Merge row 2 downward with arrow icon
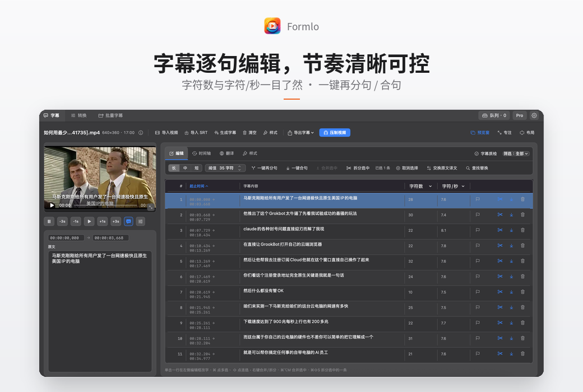The image size is (583, 392). [511, 215]
